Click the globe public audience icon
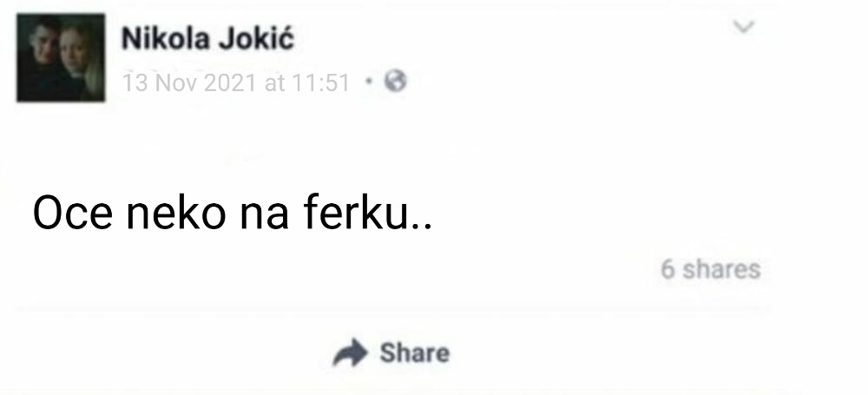The width and height of the screenshot is (868, 395). 395,81
